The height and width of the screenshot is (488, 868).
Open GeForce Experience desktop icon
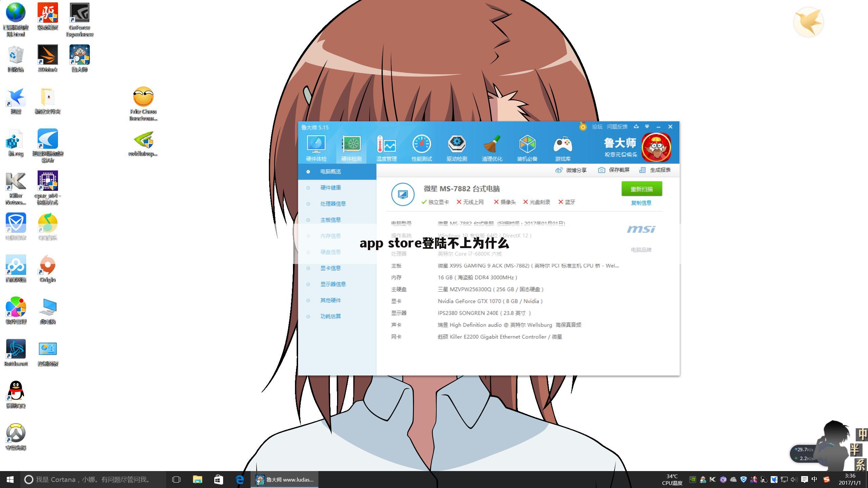[79, 20]
